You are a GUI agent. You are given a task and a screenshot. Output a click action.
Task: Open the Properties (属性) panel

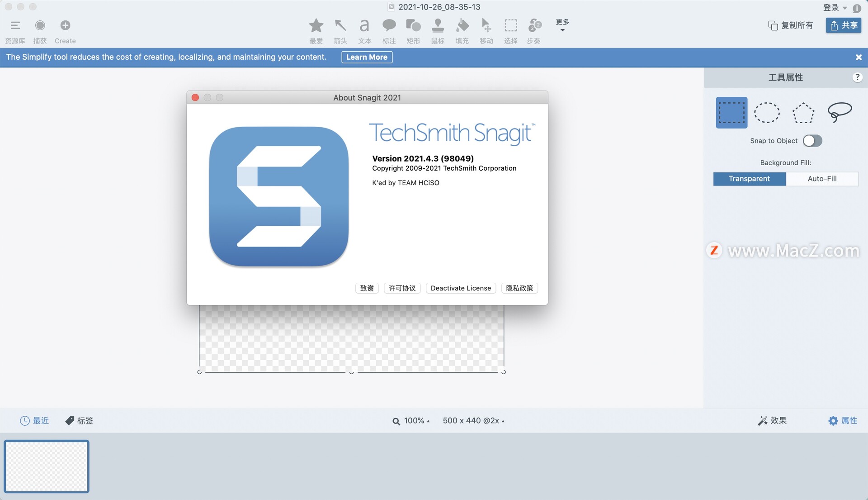[x=843, y=421]
